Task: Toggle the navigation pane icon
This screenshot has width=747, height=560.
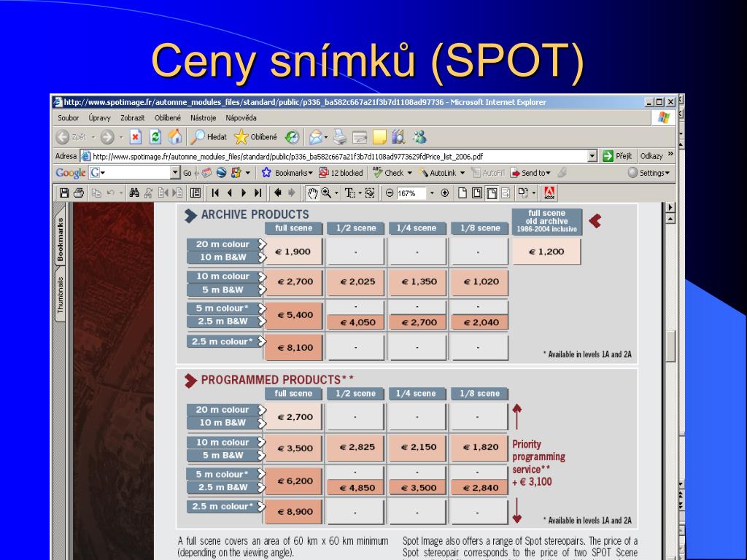Action: [x=196, y=192]
